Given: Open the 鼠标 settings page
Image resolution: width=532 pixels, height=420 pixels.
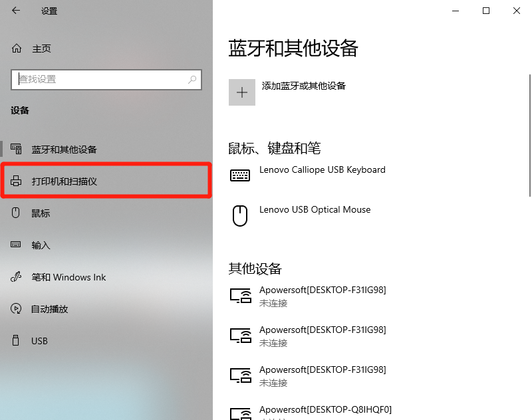Looking at the screenshot, I should pos(41,213).
